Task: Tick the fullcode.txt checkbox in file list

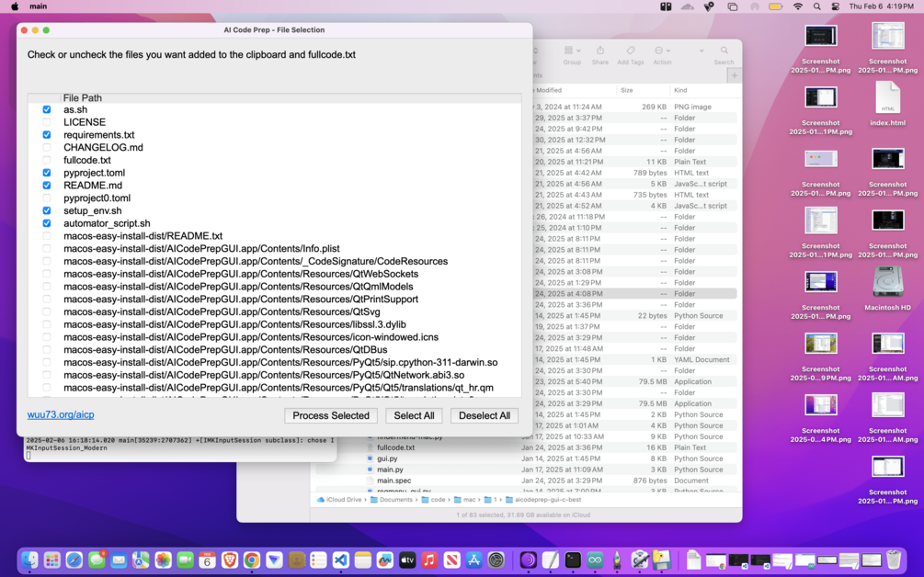Action: coord(47,160)
